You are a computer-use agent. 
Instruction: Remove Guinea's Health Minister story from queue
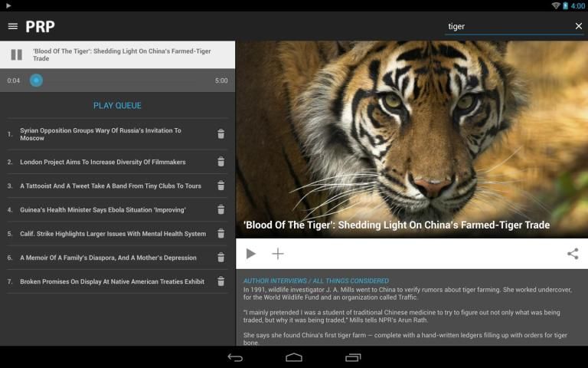click(x=220, y=209)
